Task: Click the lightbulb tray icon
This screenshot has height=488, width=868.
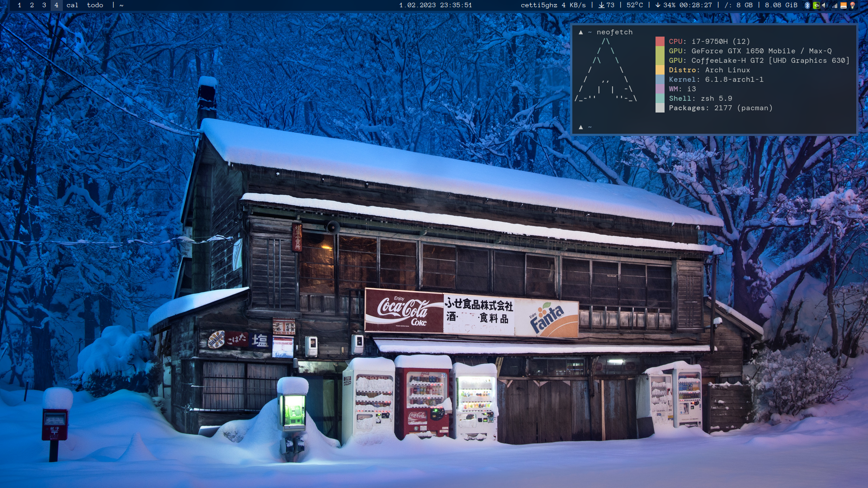Action: (x=853, y=5)
